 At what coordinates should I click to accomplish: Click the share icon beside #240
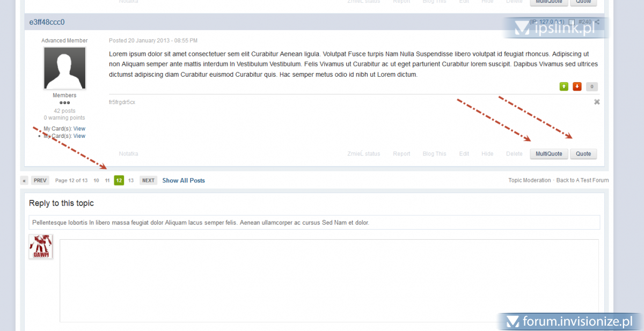click(597, 22)
